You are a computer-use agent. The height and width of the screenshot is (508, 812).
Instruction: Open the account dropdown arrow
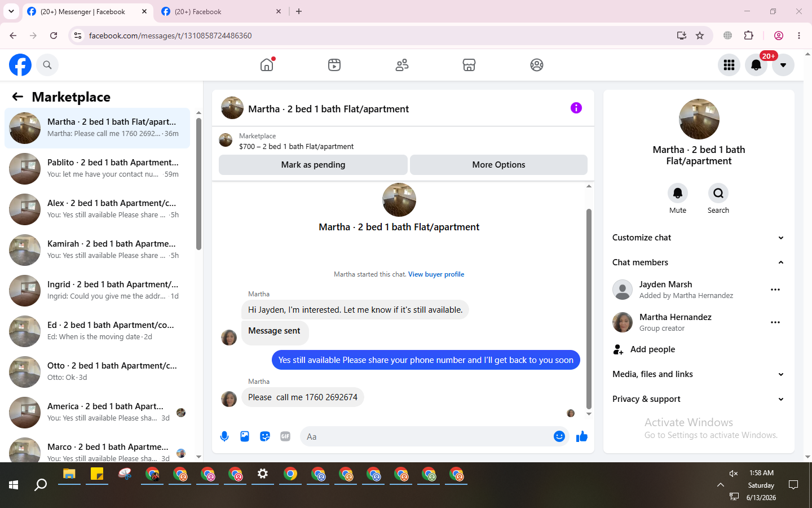(783, 65)
